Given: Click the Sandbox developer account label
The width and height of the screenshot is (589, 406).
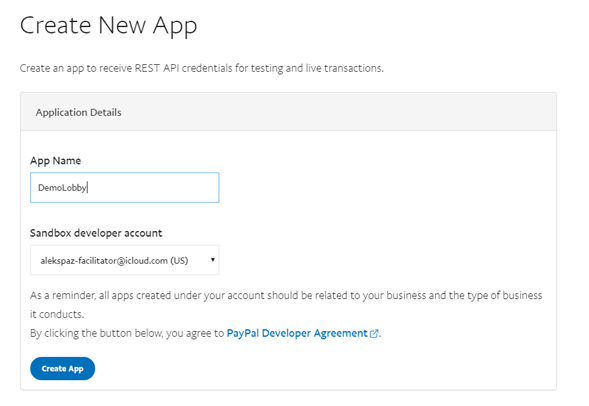Looking at the screenshot, I should click(x=96, y=233).
